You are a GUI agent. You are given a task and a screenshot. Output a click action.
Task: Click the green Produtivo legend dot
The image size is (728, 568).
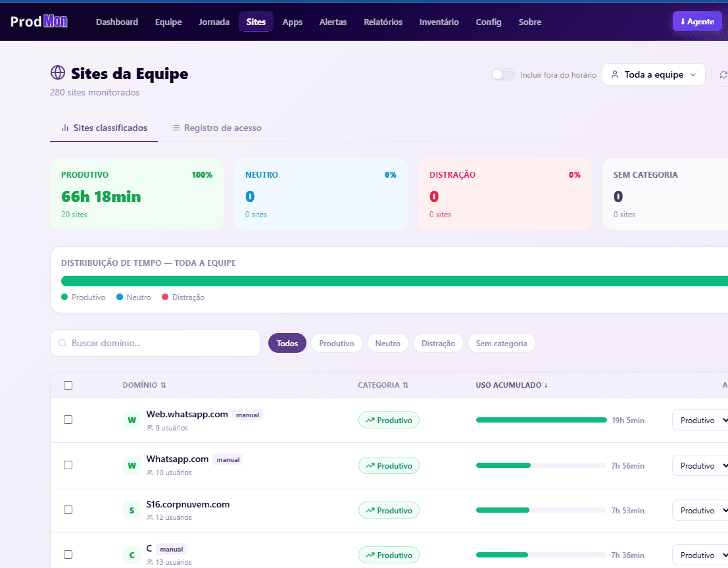[x=64, y=297]
